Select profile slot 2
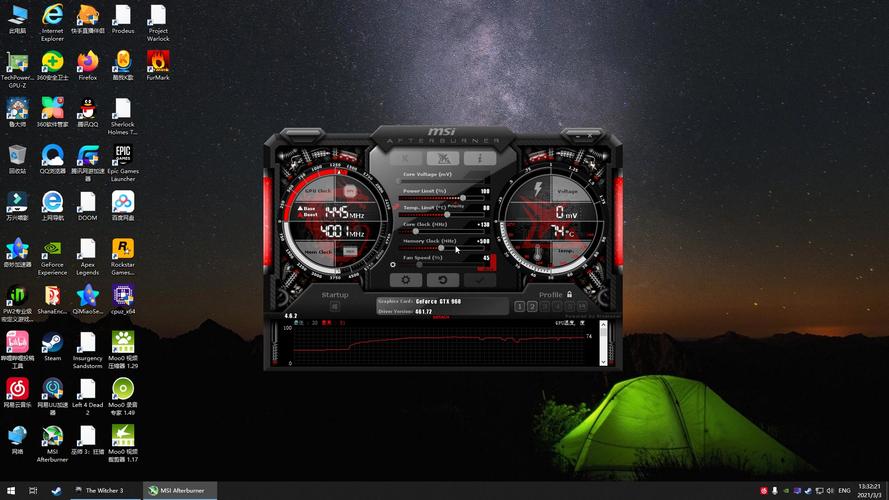The image size is (889, 500). [x=532, y=307]
